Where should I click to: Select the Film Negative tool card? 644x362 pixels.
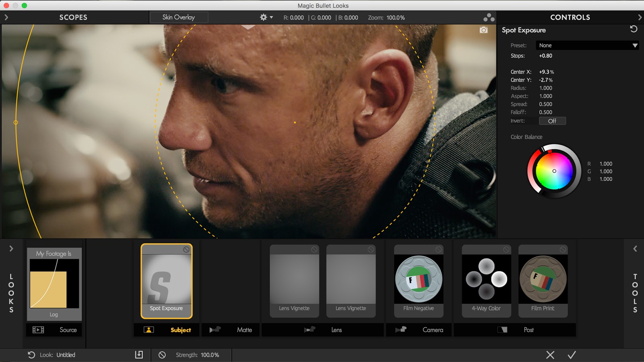[x=419, y=281]
